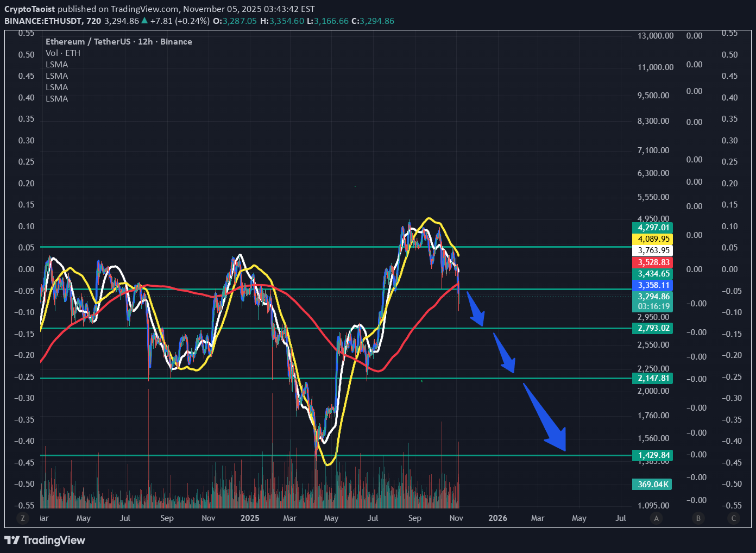
Task: Click the CryptoTaoist author name
Action: (x=30, y=9)
